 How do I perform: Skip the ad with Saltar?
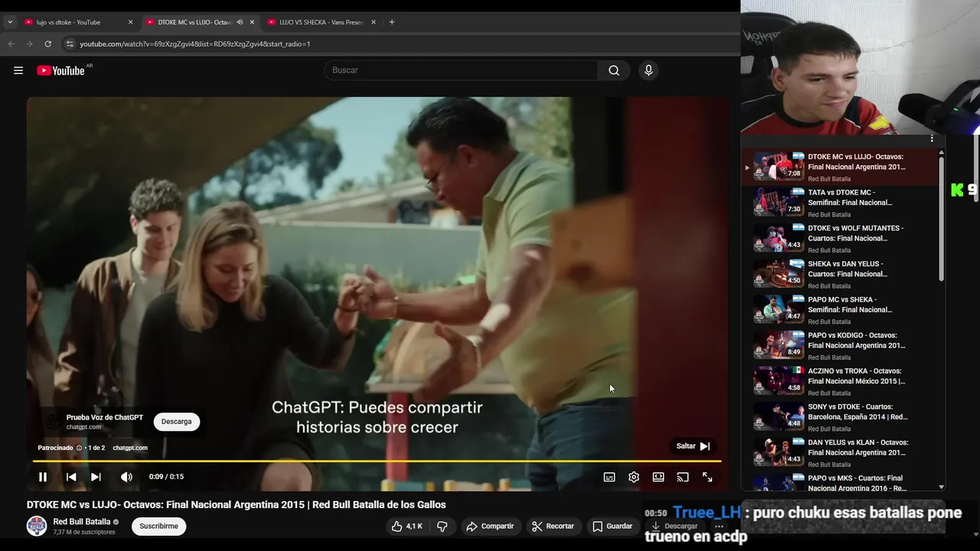click(x=693, y=446)
